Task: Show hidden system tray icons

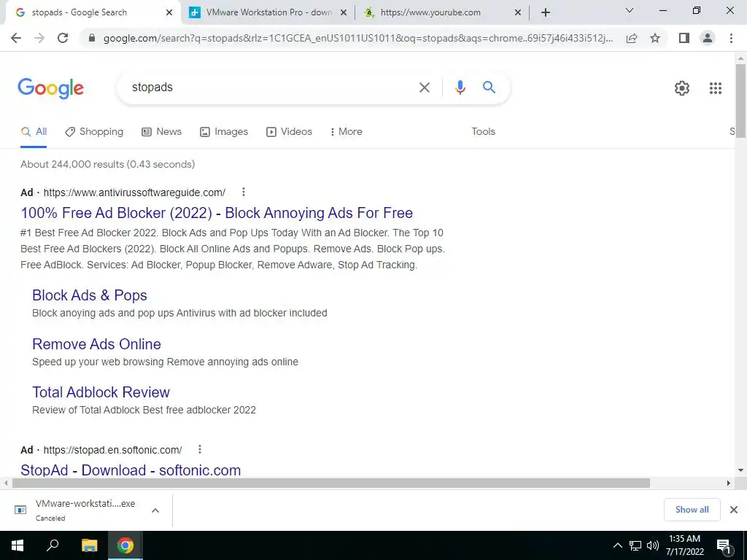Action: coord(617,545)
